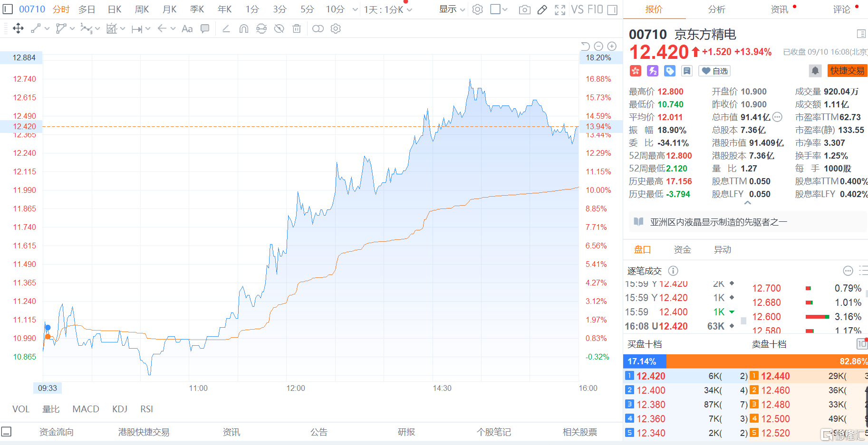The width and height of the screenshot is (868, 445).
Task: Open the 显示 display dropdown
Action: point(452,9)
